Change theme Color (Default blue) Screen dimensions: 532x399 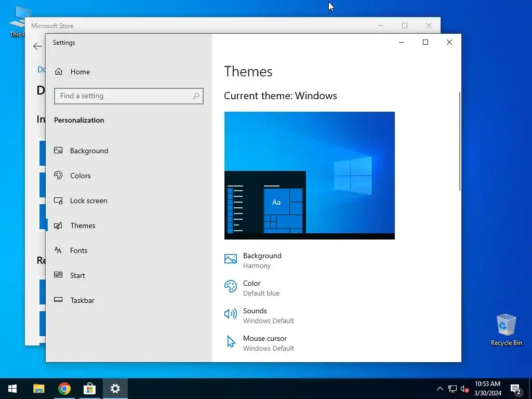click(x=252, y=288)
